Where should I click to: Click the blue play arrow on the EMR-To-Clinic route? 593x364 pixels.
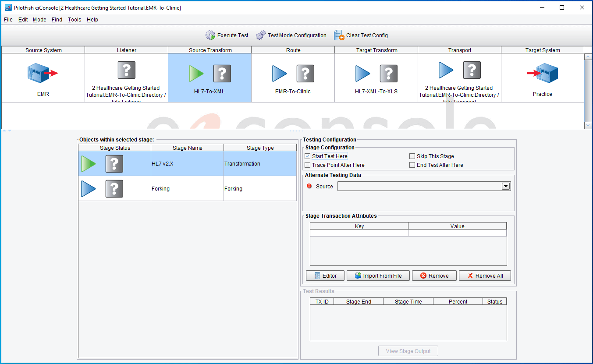279,73
